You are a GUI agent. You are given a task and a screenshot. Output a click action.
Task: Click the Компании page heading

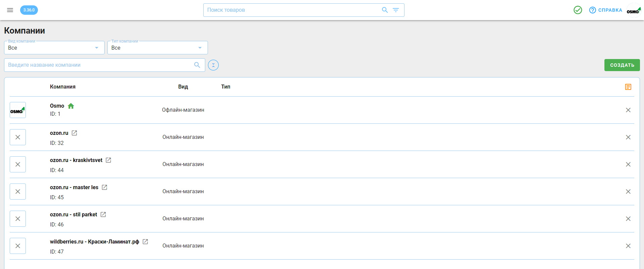coord(24,31)
